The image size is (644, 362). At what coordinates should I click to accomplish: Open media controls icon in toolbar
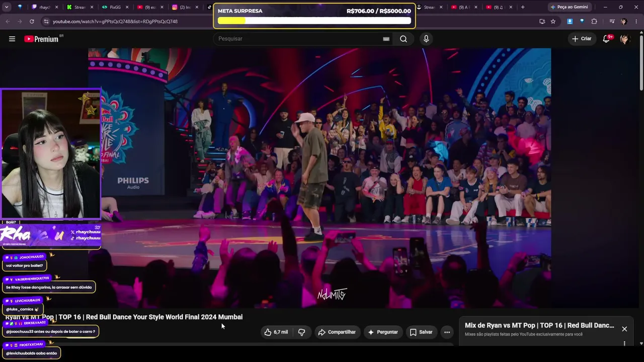click(x=612, y=21)
